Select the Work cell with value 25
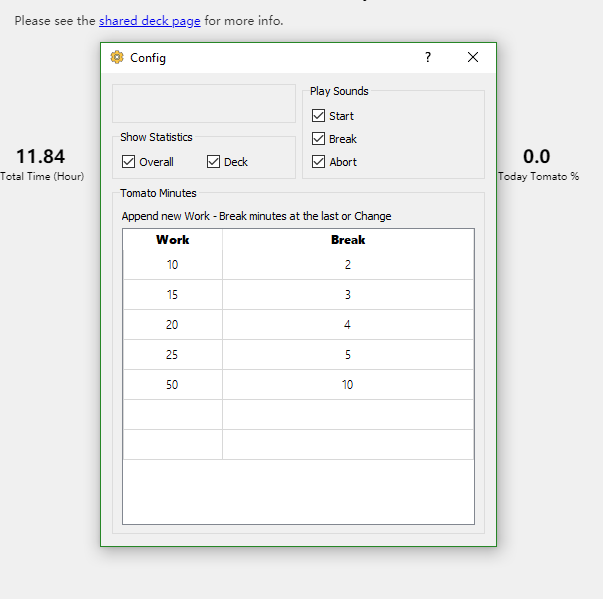The height and width of the screenshot is (599, 603). 172,355
